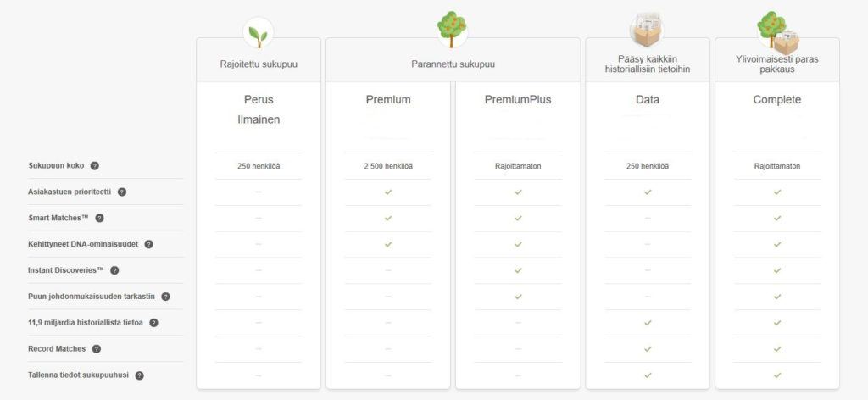The width and height of the screenshot is (868, 400).
Task: Choose the Complete plan heading
Action: pyautogui.click(x=776, y=100)
